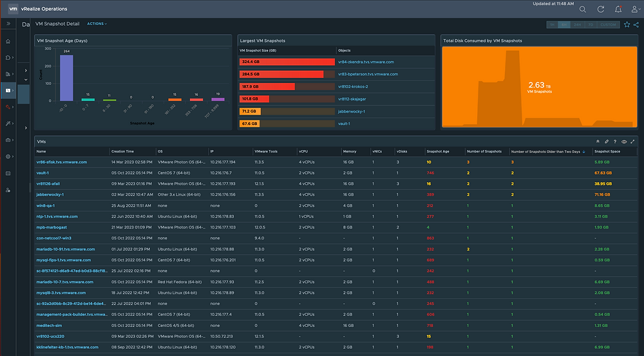Image resolution: width=644 pixels, height=356 pixels.
Task: Open vr86-sfisk.tvs.vmware.com in the VMs table
Action: [x=62, y=162]
